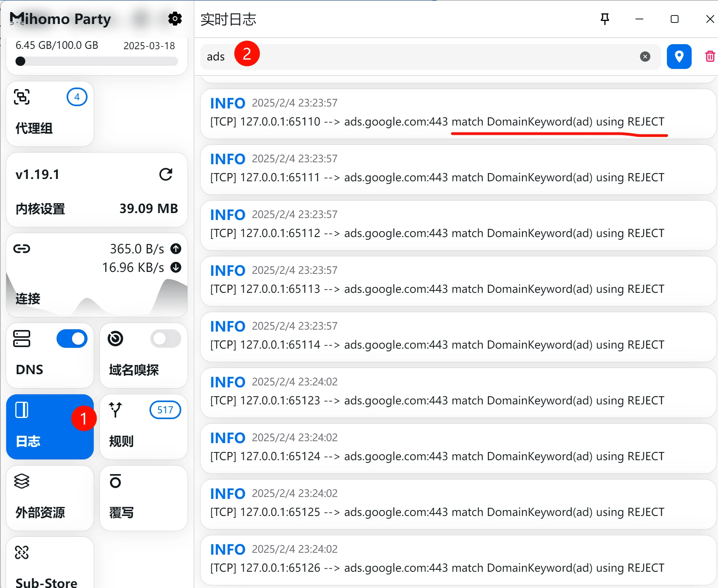Select log entry from port 65124
The height and width of the screenshot is (588, 718).
click(458, 449)
